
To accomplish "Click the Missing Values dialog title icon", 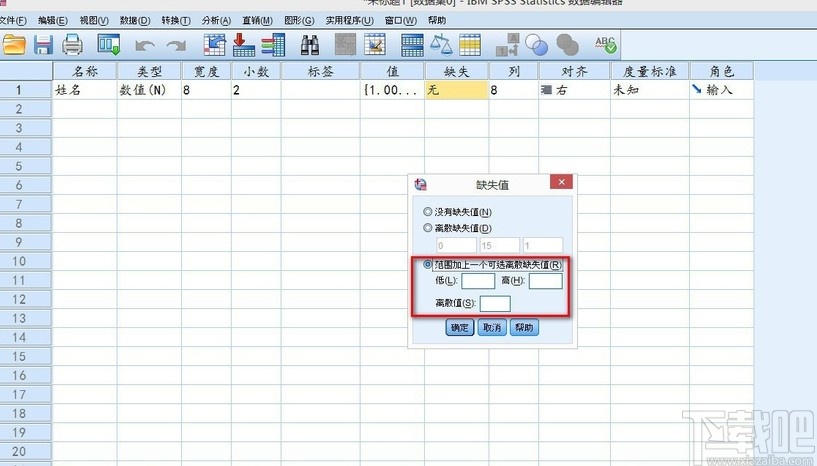I will click(x=420, y=185).
